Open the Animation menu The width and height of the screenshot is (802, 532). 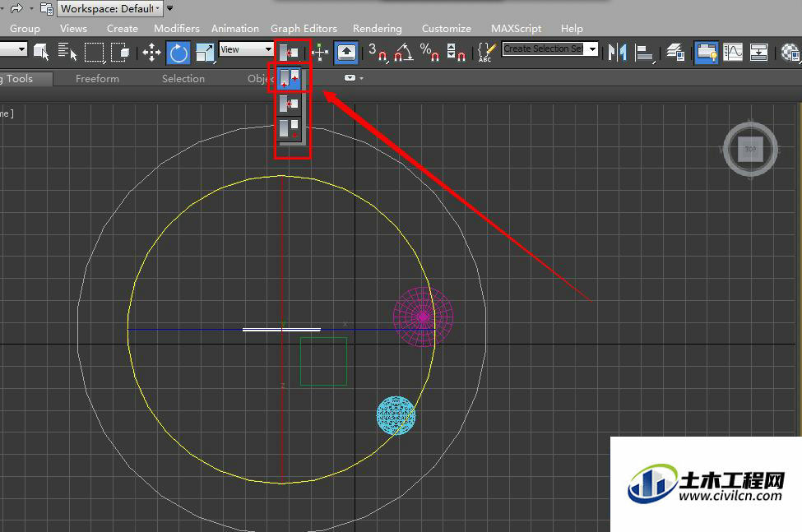pos(234,29)
